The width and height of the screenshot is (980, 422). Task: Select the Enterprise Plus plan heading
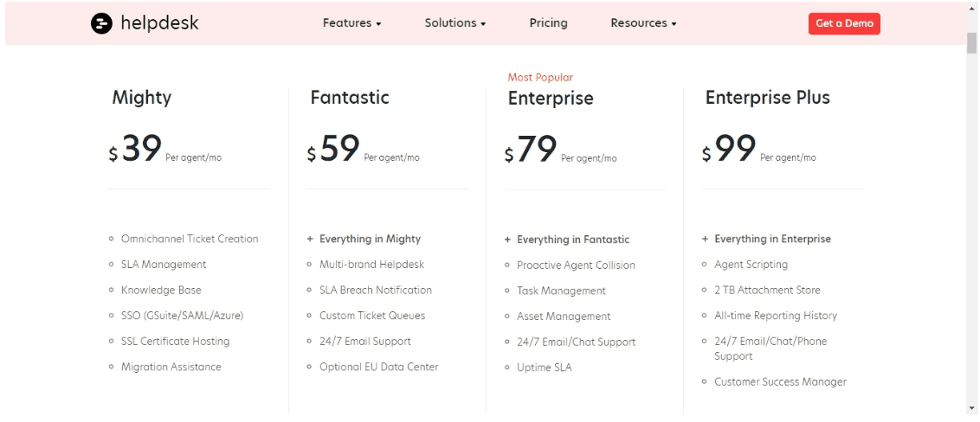768,98
